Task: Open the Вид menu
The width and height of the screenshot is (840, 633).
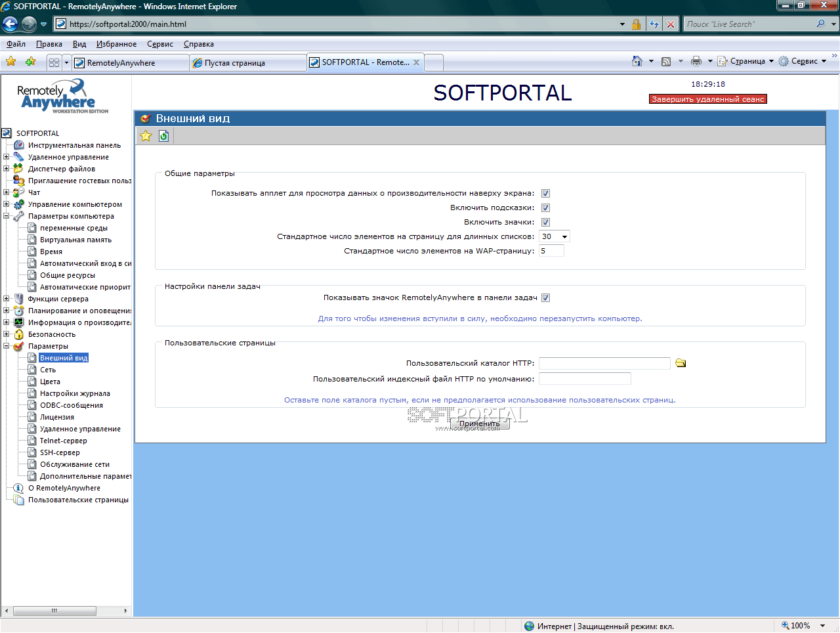Action: 79,44
